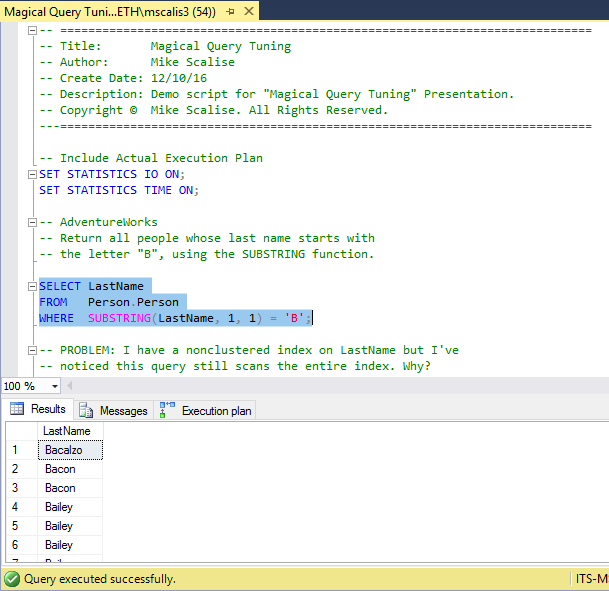609x591 pixels.
Task: Collapse the SELECT LastName query block
Action: (x=33, y=287)
